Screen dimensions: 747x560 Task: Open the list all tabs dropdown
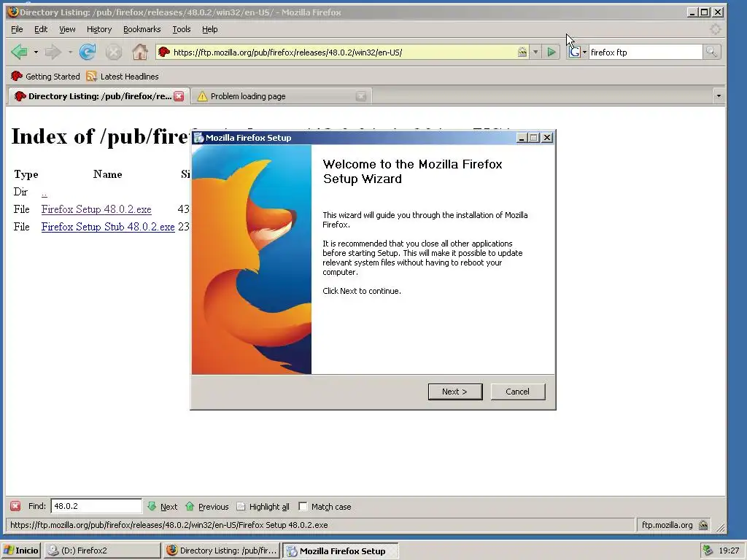point(719,96)
